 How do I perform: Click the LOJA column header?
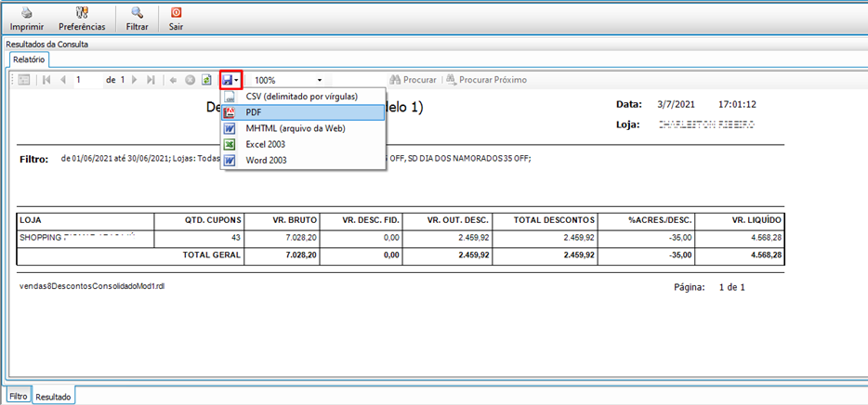85,220
